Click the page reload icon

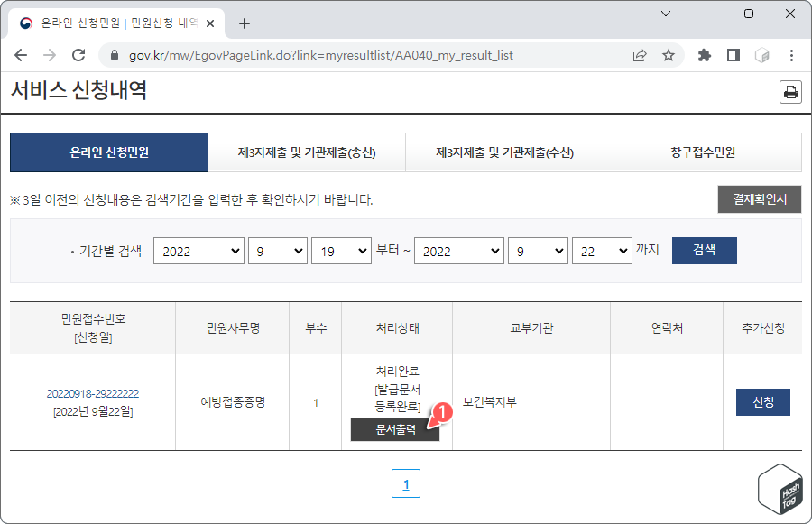(x=78, y=54)
